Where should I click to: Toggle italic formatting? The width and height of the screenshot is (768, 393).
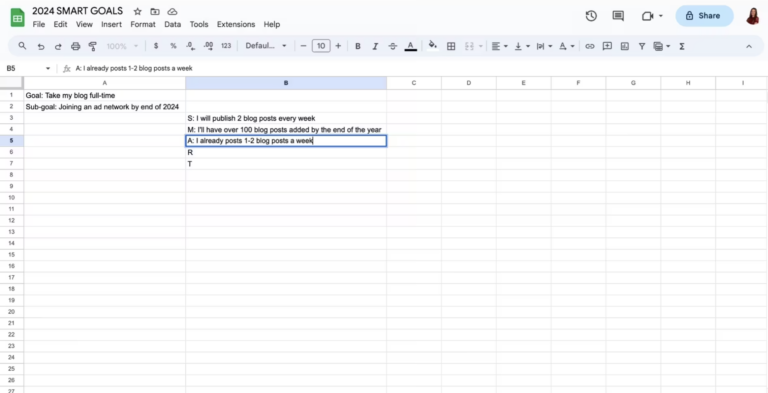[x=375, y=46]
